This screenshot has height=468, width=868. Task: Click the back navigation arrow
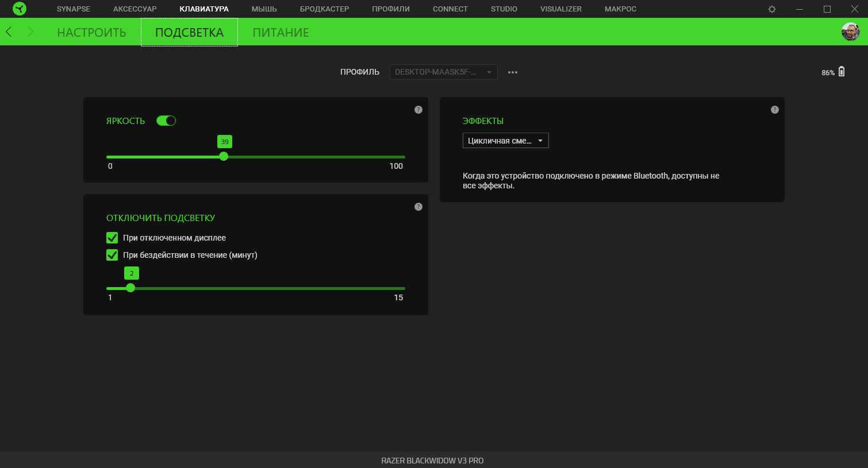[9, 32]
